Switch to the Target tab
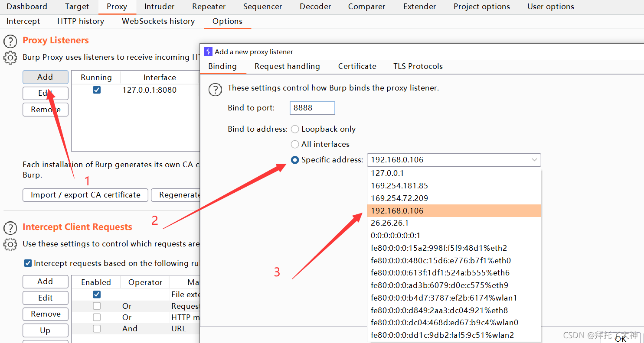The height and width of the screenshot is (343, 644). click(x=77, y=6)
